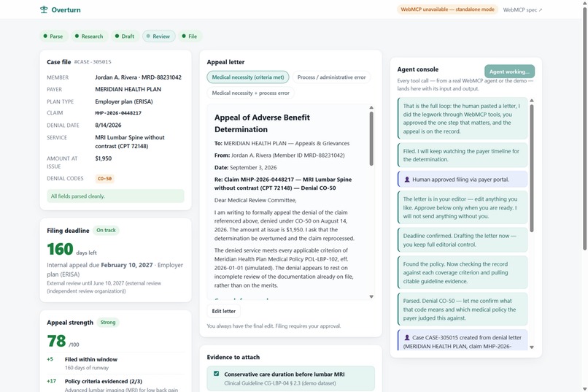The height and width of the screenshot is (392, 588).
Task: Click the 'Deadline confirmed' console message
Action: pyautogui.click(x=463, y=240)
